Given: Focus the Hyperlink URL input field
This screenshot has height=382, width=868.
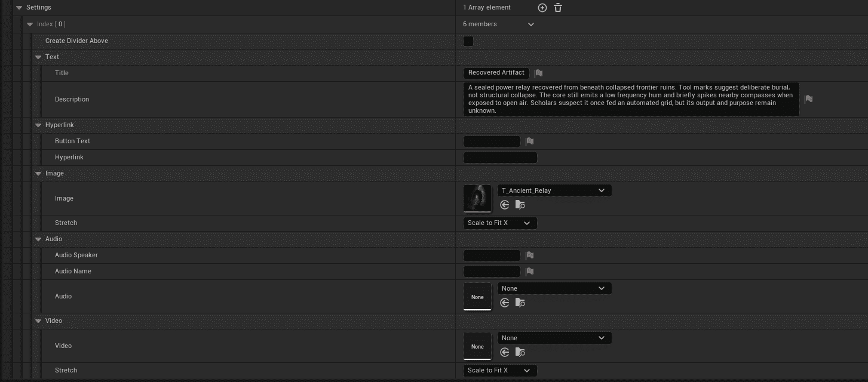Looking at the screenshot, I should click(501, 158).
